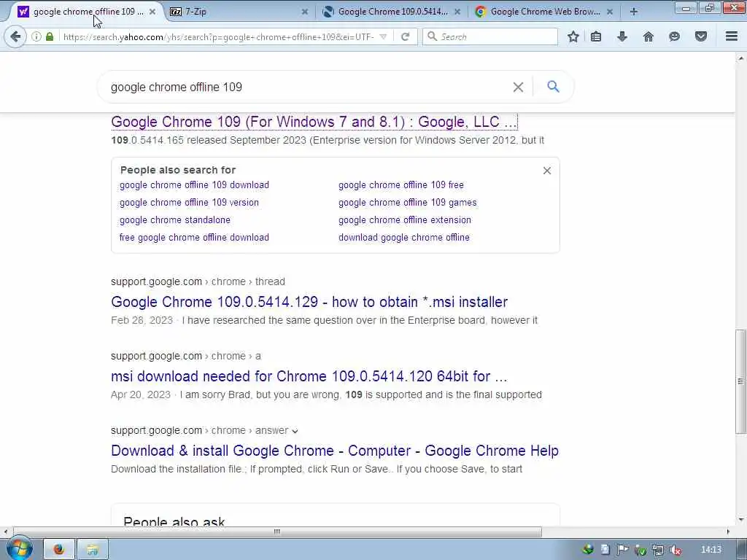747x560 pixels.
Task: Open the how to obtain *.msi installer result
Action: tap(309, 302)
